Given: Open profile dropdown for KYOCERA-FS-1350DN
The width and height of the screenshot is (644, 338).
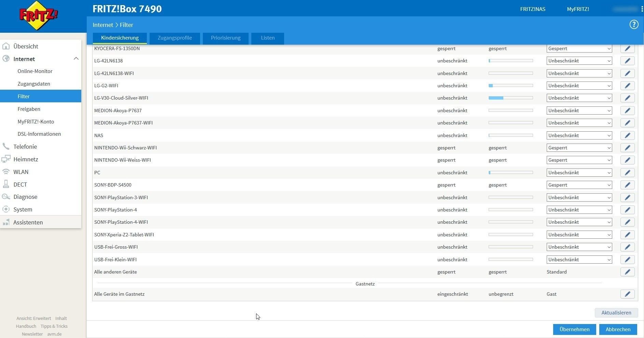Looking at the screenshot, I should [x=579, y=48].
